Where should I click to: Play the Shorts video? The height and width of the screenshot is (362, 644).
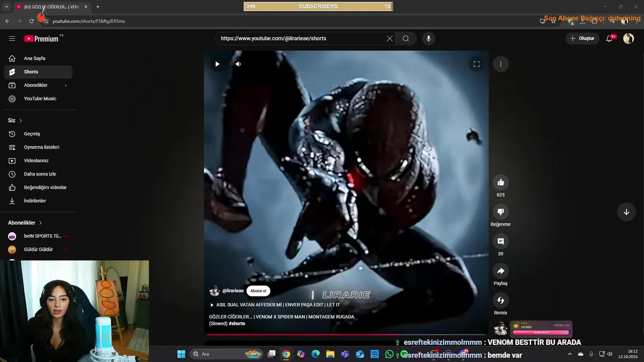pyautogui.click(x=217, y=64)
